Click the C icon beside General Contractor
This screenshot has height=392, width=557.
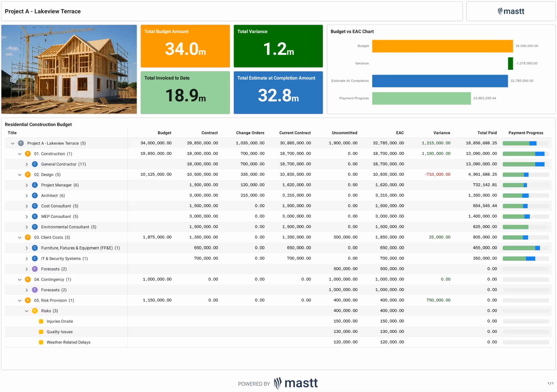tap(35, 164)
